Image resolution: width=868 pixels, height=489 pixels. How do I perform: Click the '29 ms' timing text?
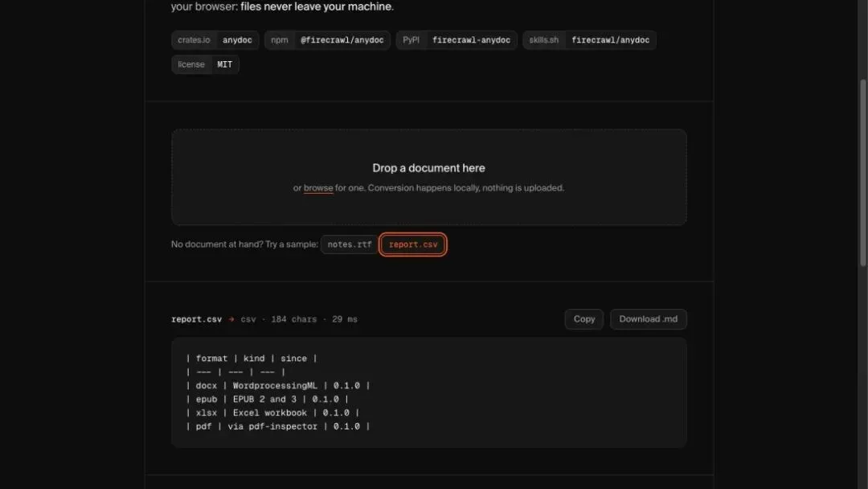pos(344,319)
